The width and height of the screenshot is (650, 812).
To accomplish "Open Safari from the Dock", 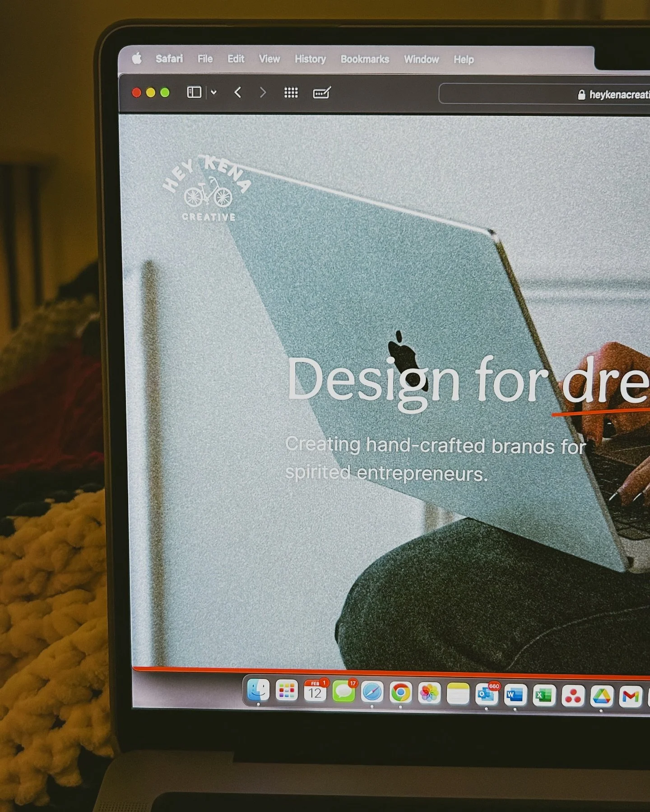I will pos(372,692).
